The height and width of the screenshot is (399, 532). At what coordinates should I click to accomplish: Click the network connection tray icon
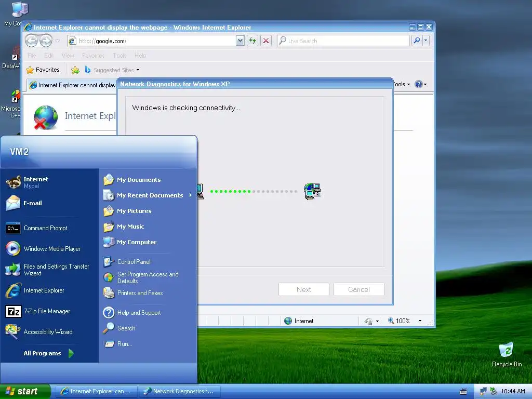(x=483, y=391)
